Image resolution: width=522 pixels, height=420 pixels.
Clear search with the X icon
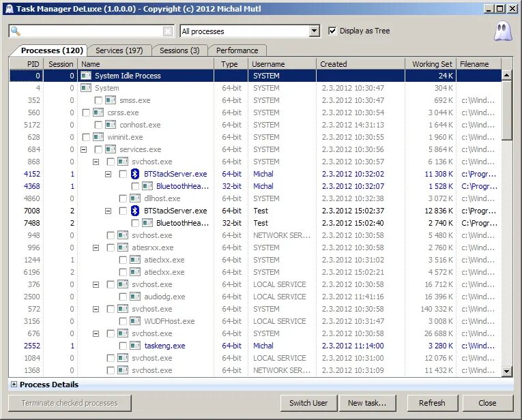coord(168,31)
